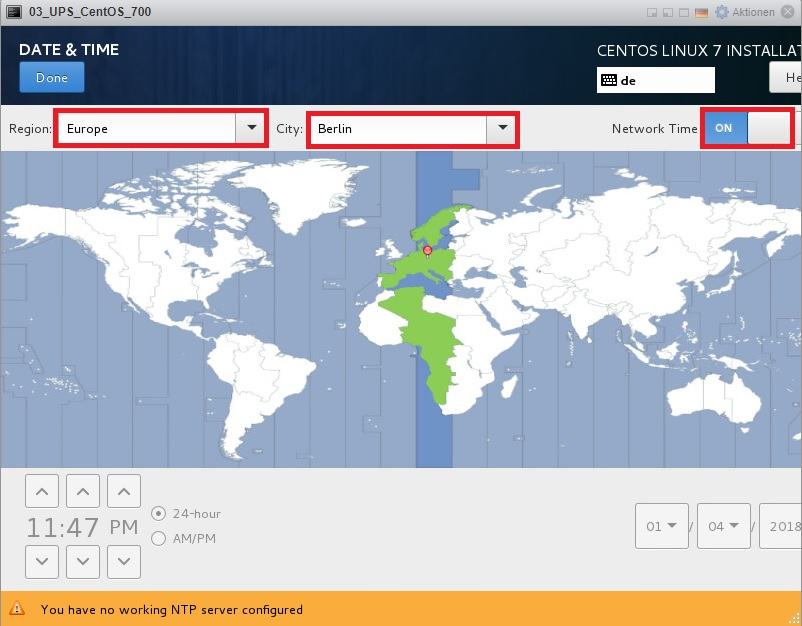The width and height of the screenshot is (802, 626).
Task: Click Australia on the timezone map
Action: point(716,399)
